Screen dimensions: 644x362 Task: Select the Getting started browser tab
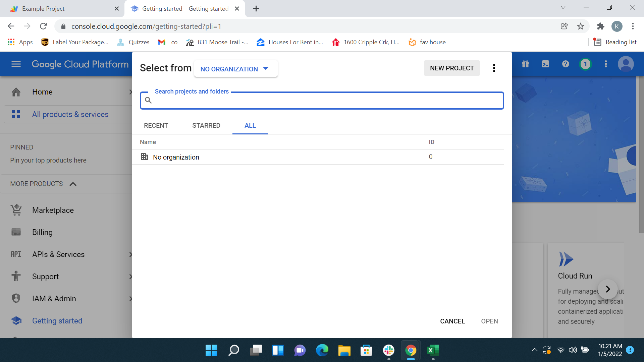(184, 9)
